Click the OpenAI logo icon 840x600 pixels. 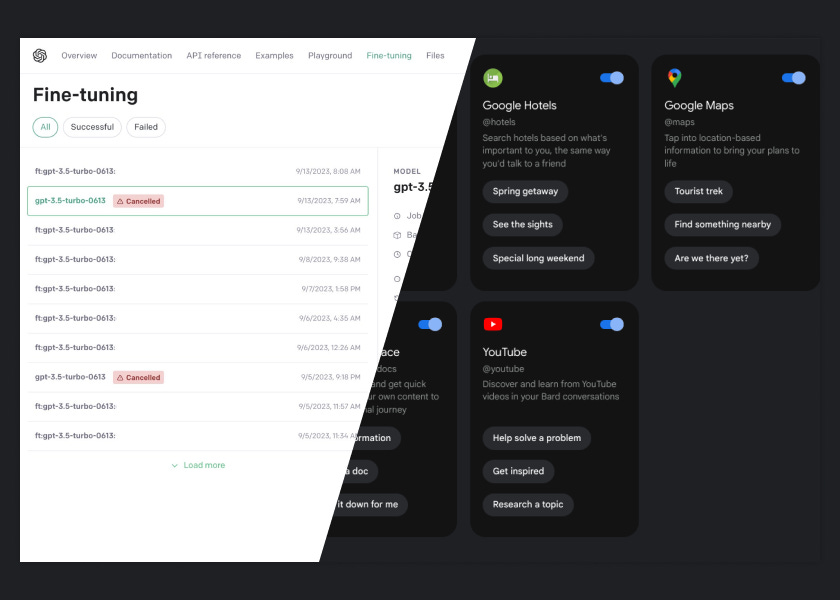point(40,56)
